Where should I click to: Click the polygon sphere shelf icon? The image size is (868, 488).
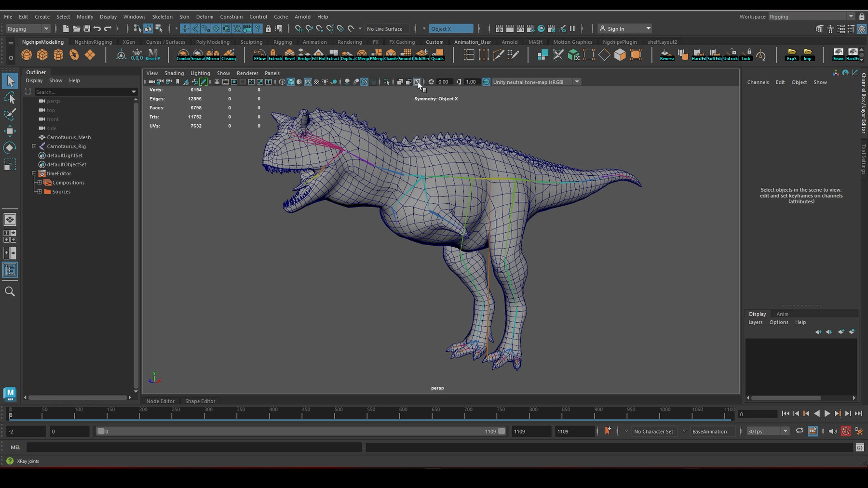27,54
